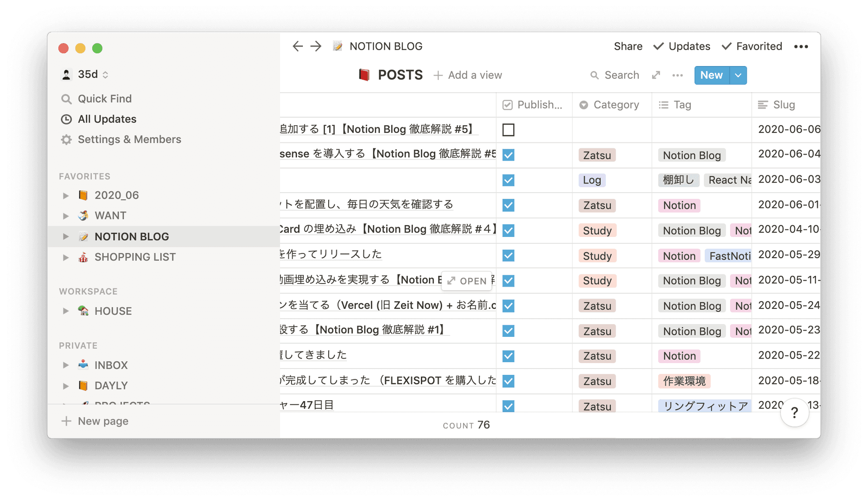
Task: Click New page at sidebar bottom
Action: coord(164,421)
